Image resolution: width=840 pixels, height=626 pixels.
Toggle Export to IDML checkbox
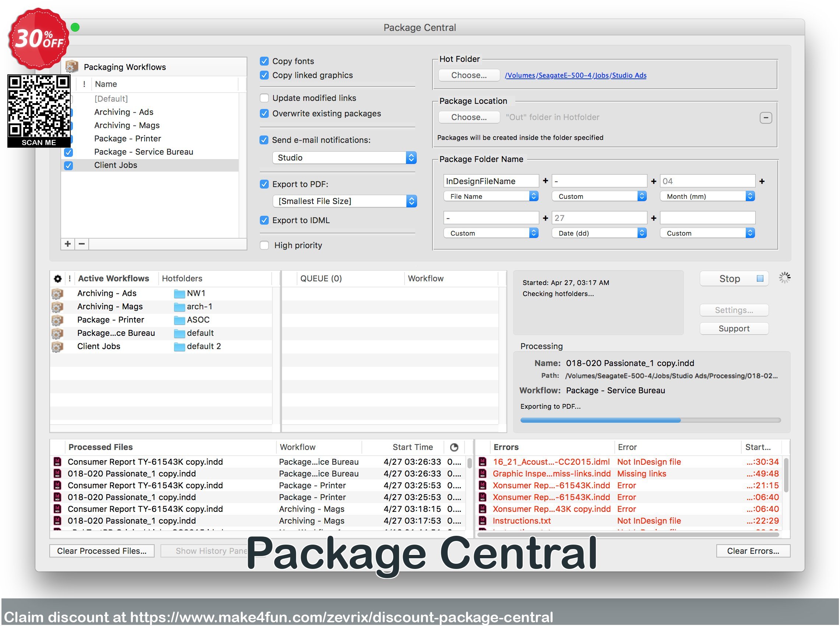[x=264, y=221]
